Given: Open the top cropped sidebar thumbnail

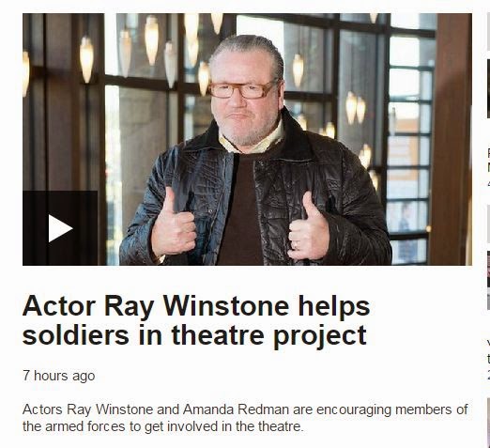Looking at the screenshot, I should click(x=488, y=88).
